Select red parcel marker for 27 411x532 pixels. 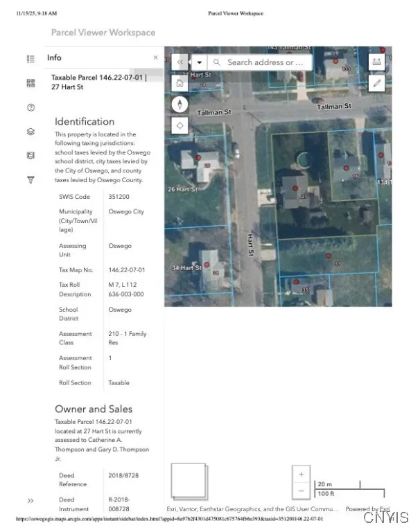[x=295, y=188]
